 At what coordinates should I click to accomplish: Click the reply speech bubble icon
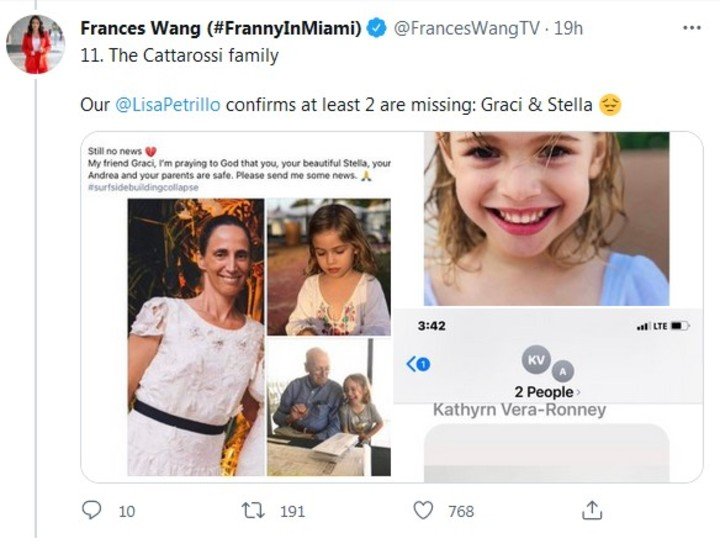[92, 511]
